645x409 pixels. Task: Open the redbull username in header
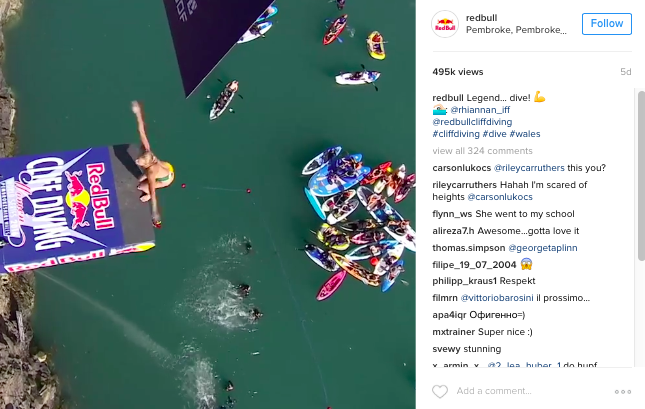pos(481,18)
